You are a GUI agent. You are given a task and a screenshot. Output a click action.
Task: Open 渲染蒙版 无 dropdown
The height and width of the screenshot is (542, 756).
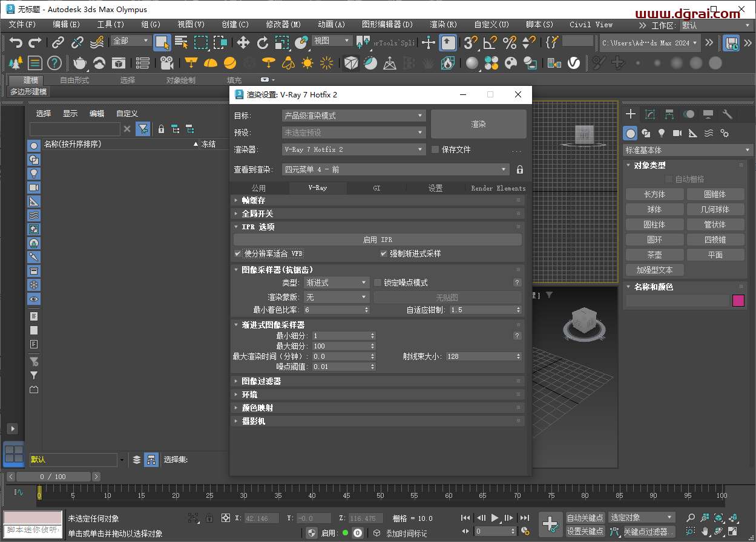click(x=336, y=298)
